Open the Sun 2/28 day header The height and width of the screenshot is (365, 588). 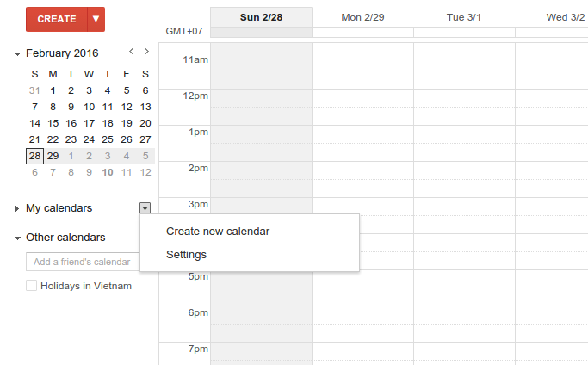pyautogui.click(x=261, y=16)
